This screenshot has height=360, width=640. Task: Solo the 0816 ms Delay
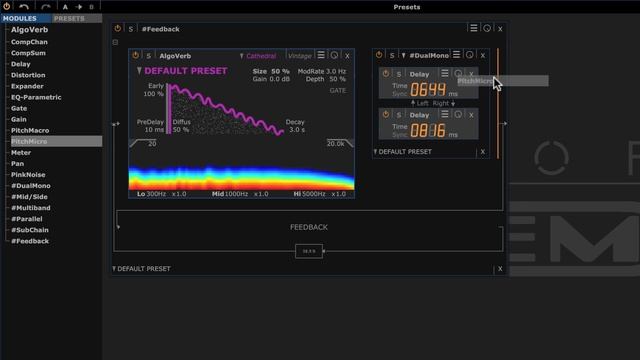click(x=399, y=116)
